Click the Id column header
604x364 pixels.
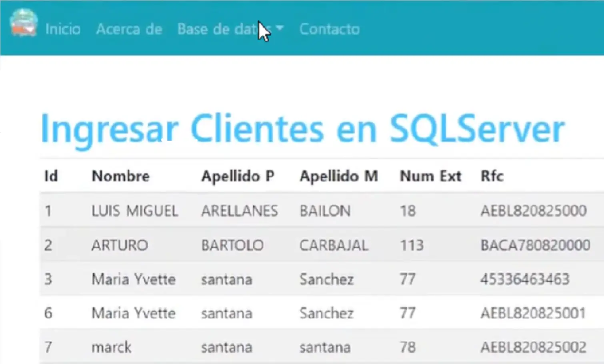coord(51,176)
